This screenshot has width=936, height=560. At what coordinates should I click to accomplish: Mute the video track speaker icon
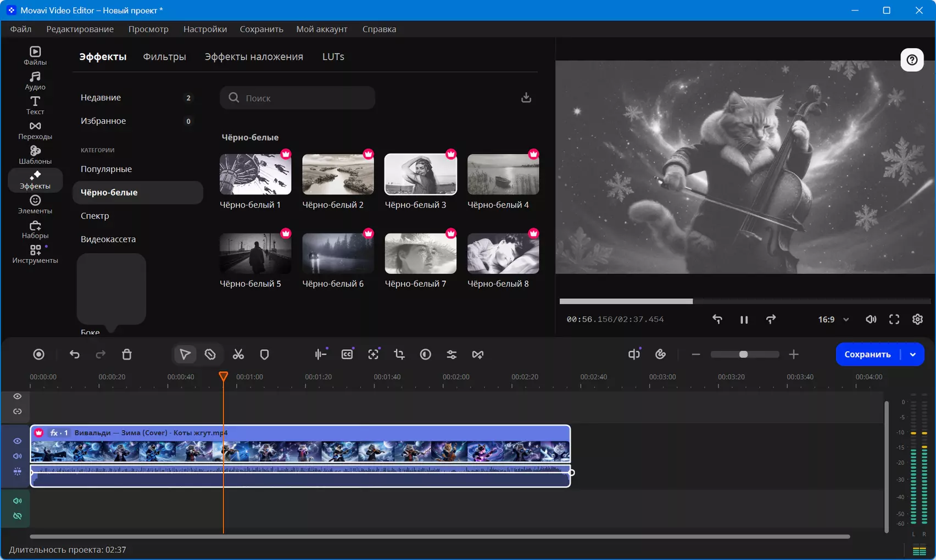click(x=18, y=456)
